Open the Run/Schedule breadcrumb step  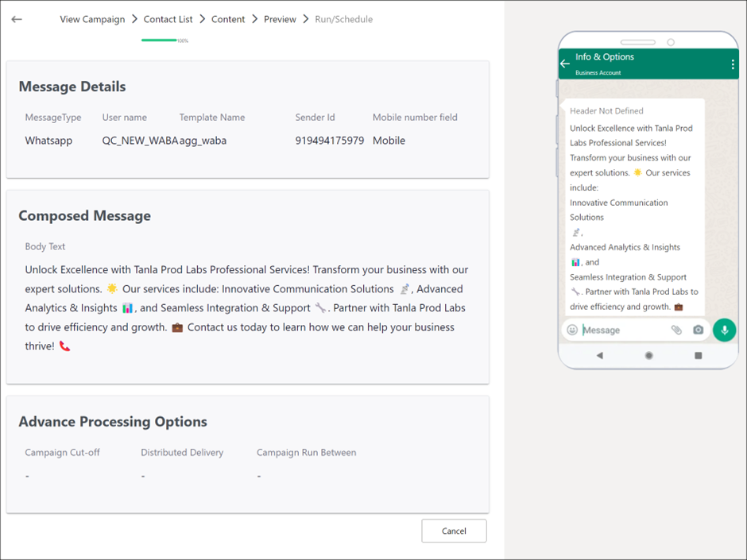344,19
